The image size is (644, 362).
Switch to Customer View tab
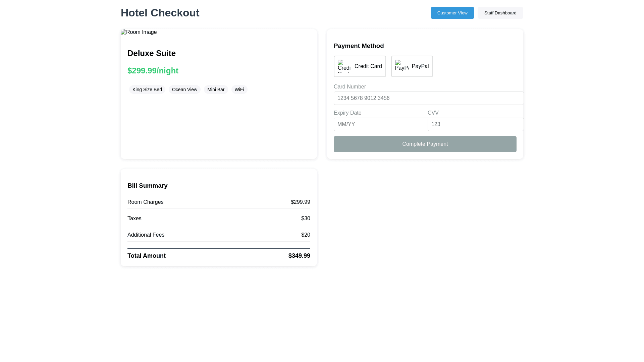point(452,13)
